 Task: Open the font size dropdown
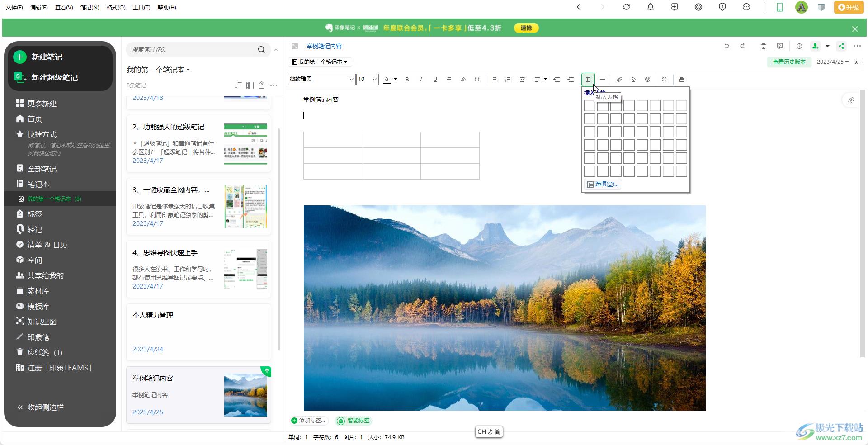pyautogui.click(x=368, y=79)
